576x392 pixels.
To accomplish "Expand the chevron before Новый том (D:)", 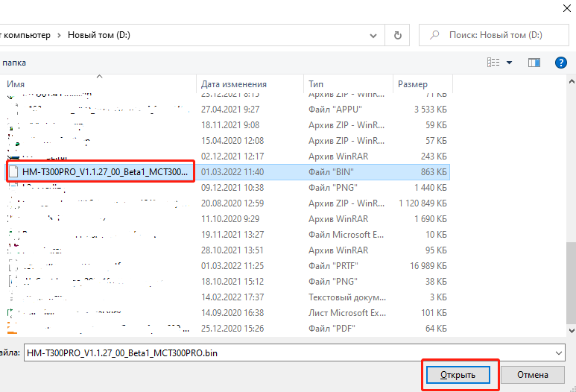I will [58, 34].
